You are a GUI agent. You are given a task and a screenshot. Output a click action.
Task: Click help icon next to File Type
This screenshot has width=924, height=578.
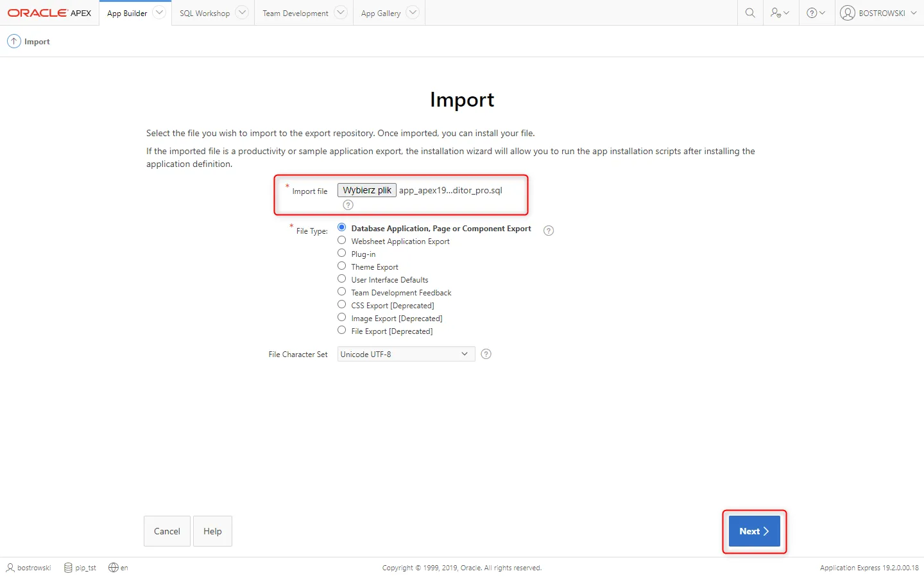click(x=549, y=231)
